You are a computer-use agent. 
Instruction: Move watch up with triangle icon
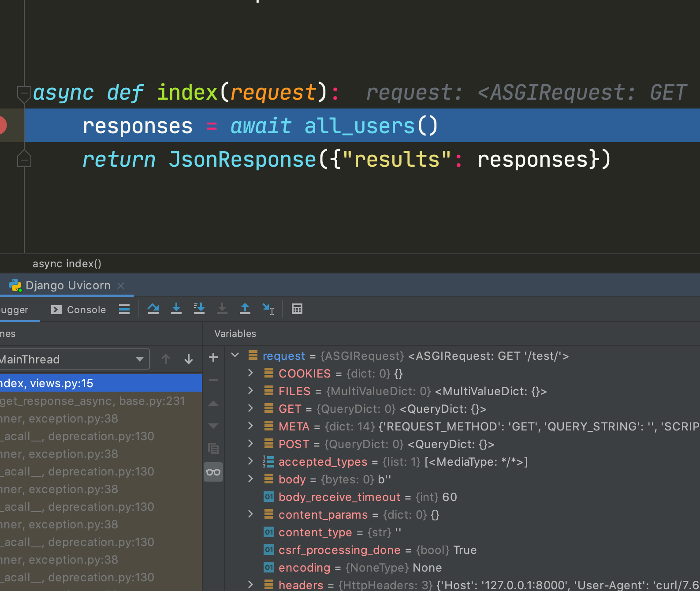coord(213,403)
